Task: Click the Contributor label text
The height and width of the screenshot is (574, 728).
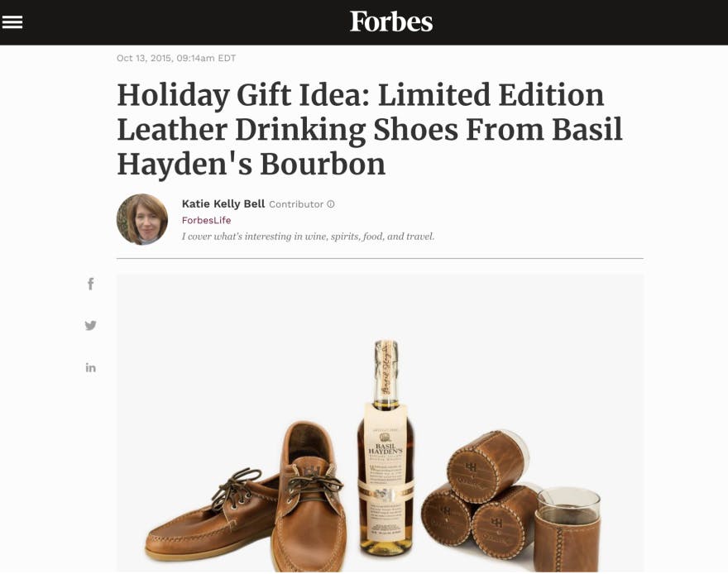Action: coord(296,204)
